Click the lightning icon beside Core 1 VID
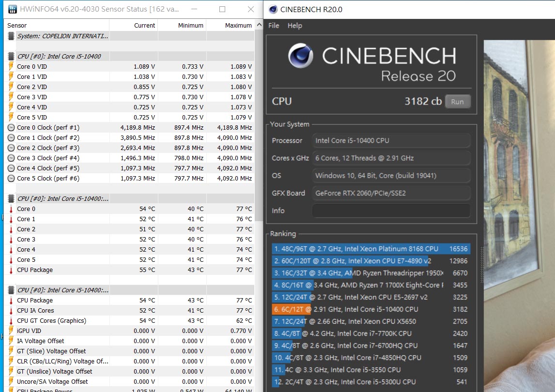Image resolution: width=555 pixels, height=392 pixels. click(x=11, y=77)
